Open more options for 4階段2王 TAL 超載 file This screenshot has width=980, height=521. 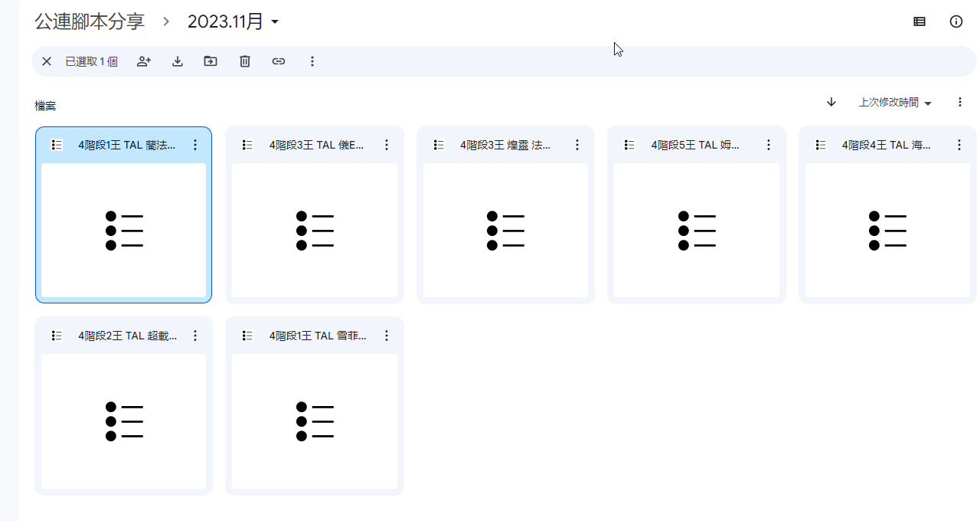coord(195,336)
